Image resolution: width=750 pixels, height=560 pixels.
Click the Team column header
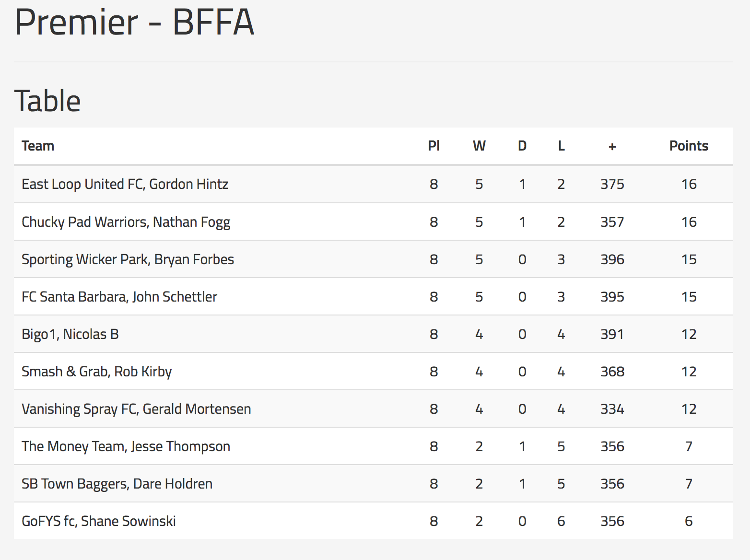coord(38,146)
